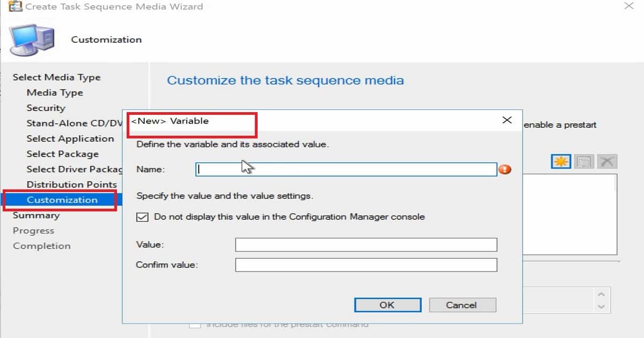This screenshot has height=338, width=644.
Task: Click the delete variable X icon
Action: point(607,161)
